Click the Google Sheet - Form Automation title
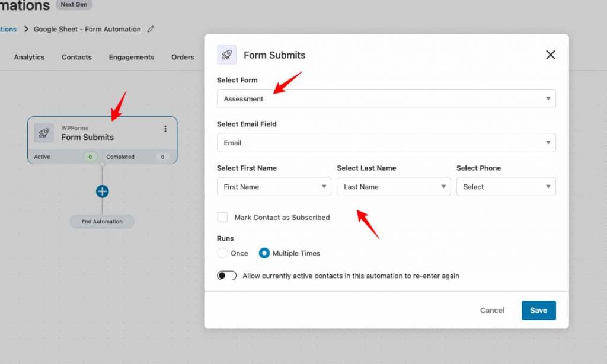Screen dimensions: 607x364 (x=87, y=29)
